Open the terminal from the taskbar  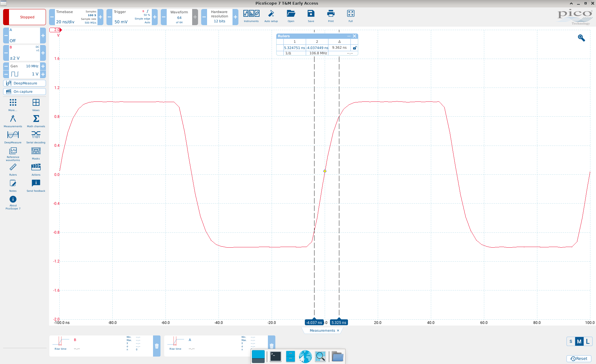click(275, 357)
